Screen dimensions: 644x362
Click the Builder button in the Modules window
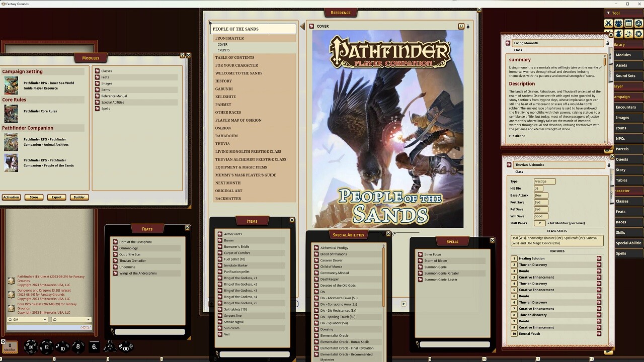[x=79, y=197]
